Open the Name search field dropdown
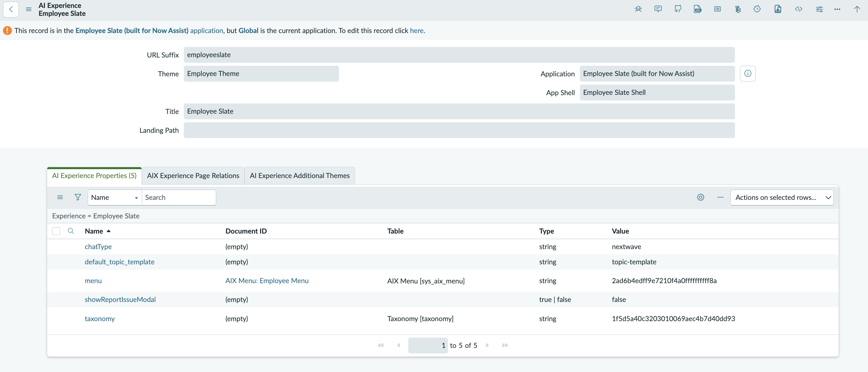The height and width of the screenshot is (372, 868). tap(115, 197)
